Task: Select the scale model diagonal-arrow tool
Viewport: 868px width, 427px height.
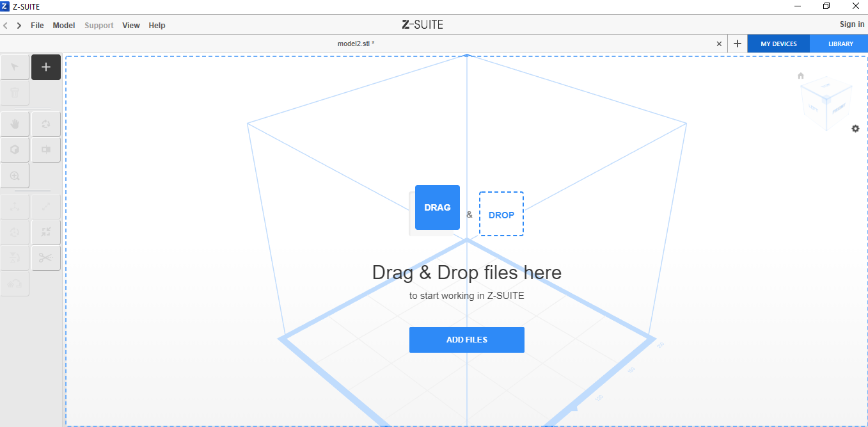Action: (x=46, y=206)
